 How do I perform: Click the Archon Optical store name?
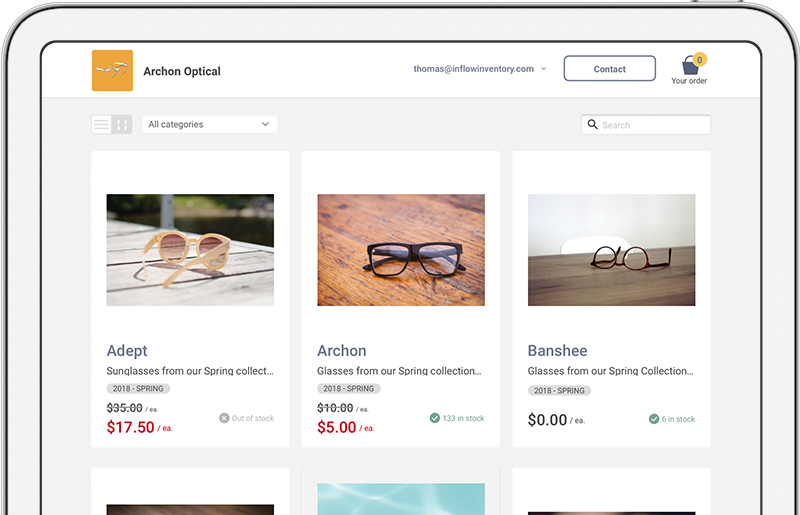coord(182,71)
